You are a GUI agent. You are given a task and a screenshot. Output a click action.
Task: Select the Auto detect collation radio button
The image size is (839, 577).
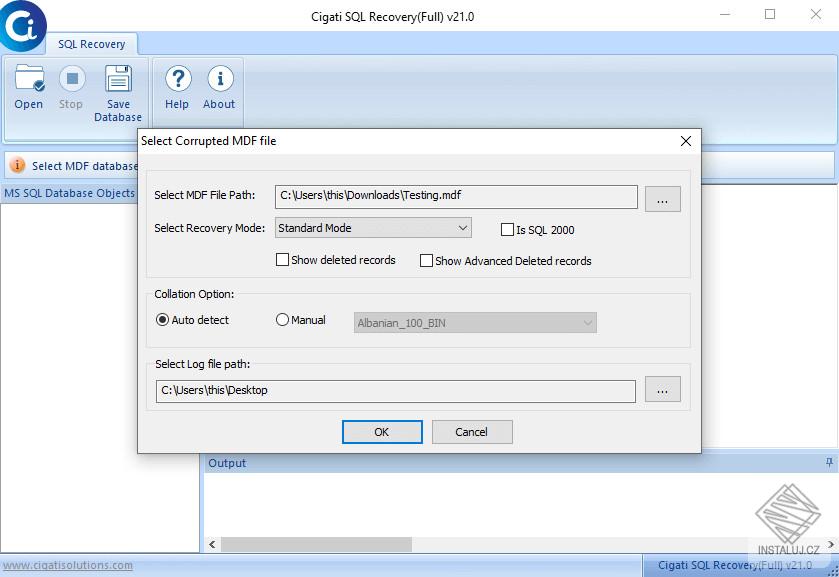[162, 320]
